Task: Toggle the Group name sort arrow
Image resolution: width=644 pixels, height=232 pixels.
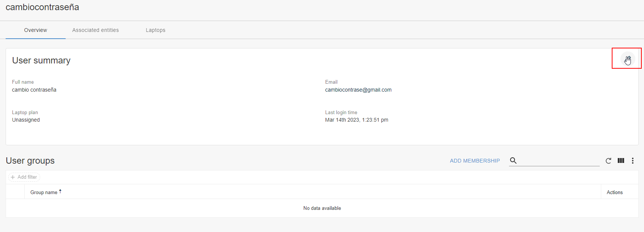Action: (60, 191)
